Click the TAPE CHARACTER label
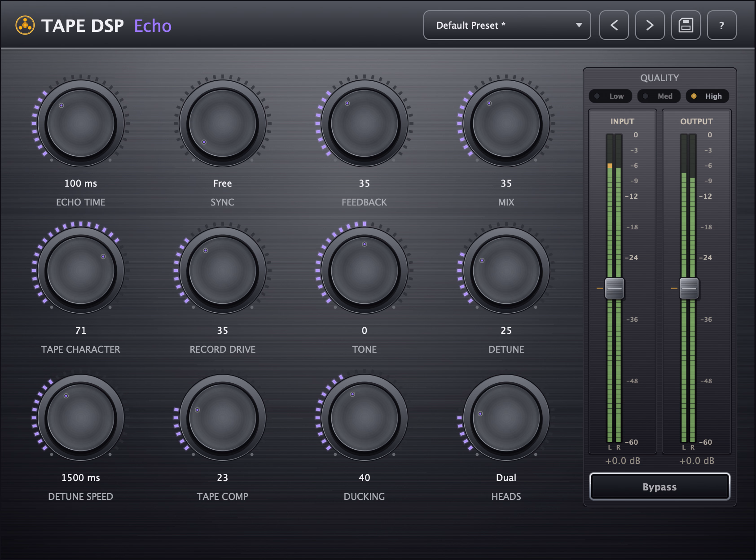 click(x=81, y=350)
